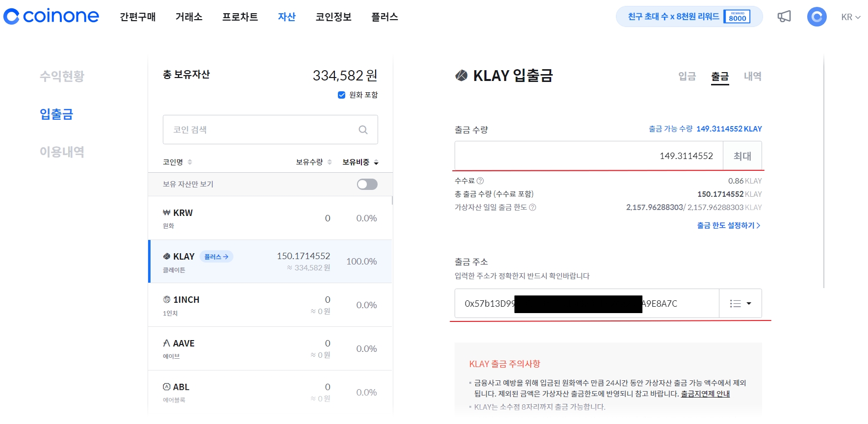868x424 pixels.
Task: Click the 최대 button for the withdrawal amount
Action: (742, 156)
